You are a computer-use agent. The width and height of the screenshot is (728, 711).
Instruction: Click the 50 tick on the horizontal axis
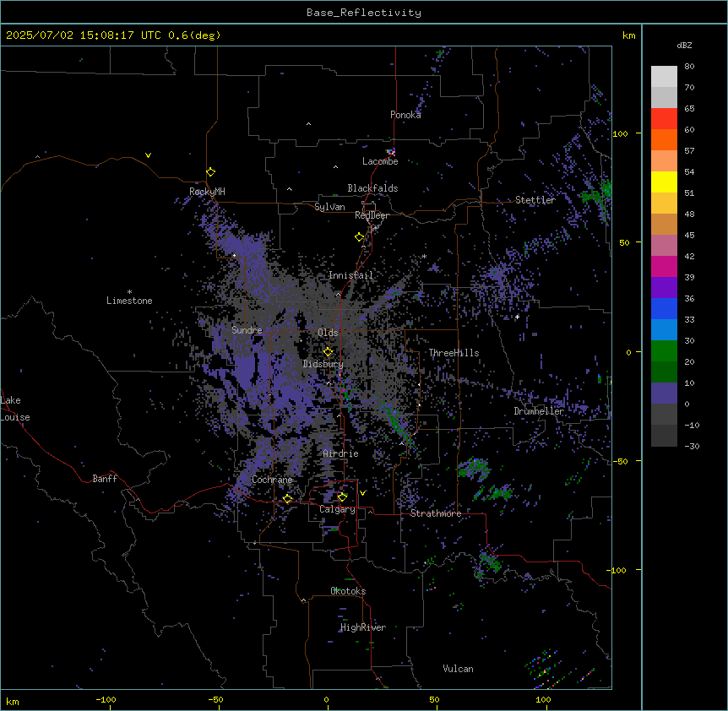[x=434, y=699]
